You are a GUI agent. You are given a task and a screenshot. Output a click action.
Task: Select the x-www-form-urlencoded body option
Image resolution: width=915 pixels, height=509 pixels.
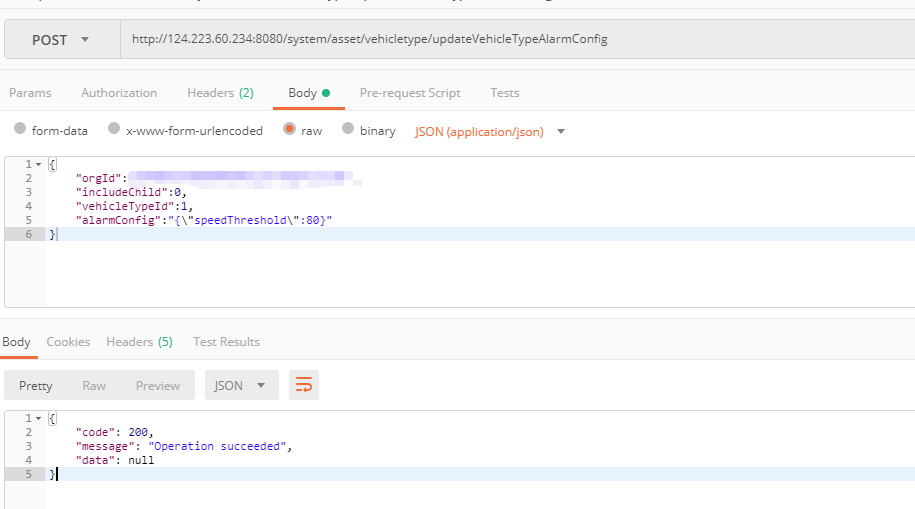click(x=114, y=130)
